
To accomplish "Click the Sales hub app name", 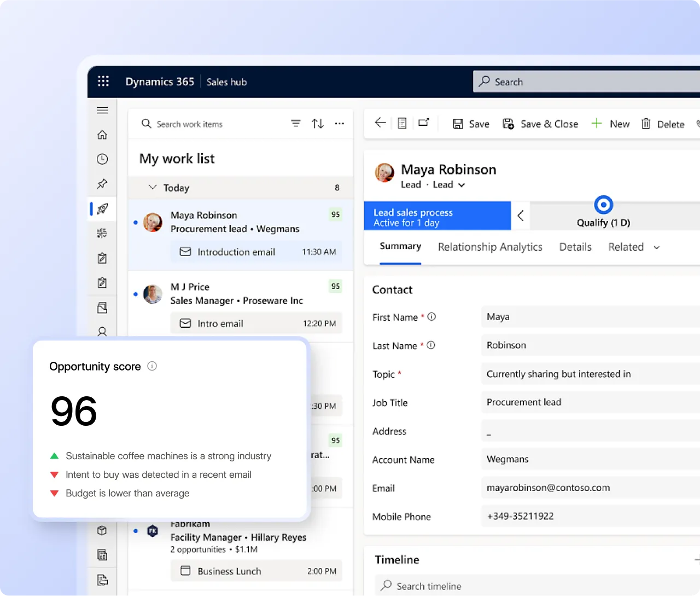I will click(x=226, y=82).
